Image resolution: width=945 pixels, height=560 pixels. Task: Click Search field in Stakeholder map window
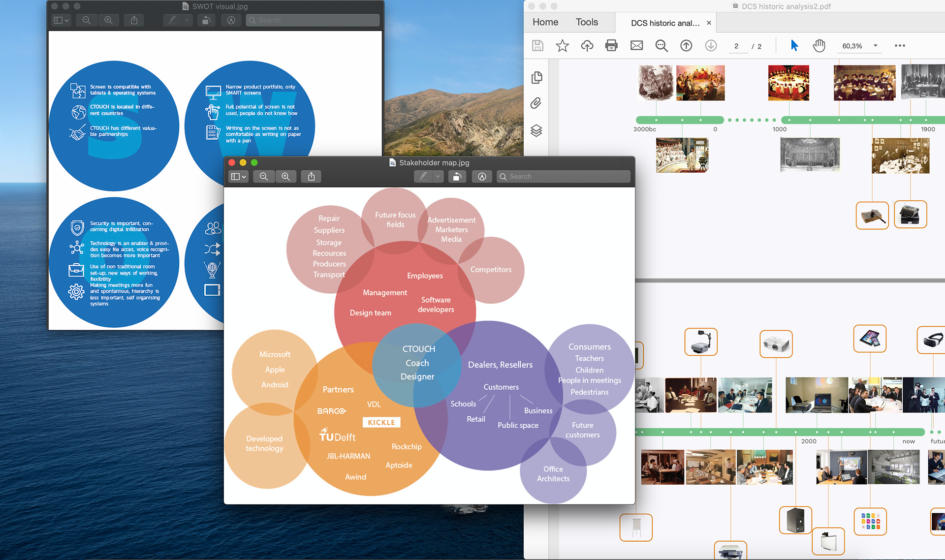click(564, 177)
